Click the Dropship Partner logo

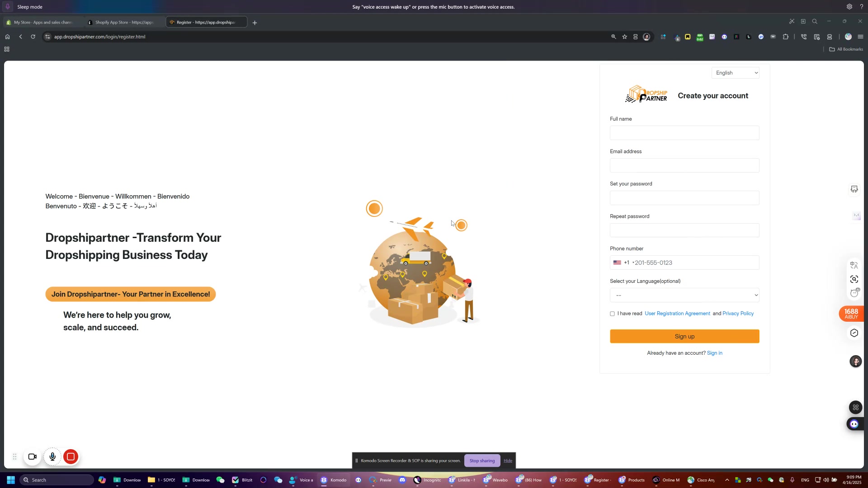click(x=646, y=94)
